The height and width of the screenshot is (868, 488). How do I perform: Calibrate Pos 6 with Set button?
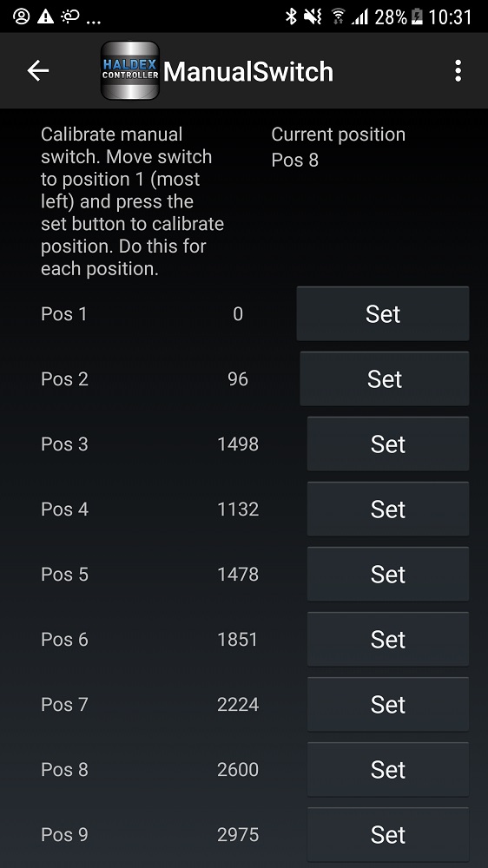click(x=388, y=640)
